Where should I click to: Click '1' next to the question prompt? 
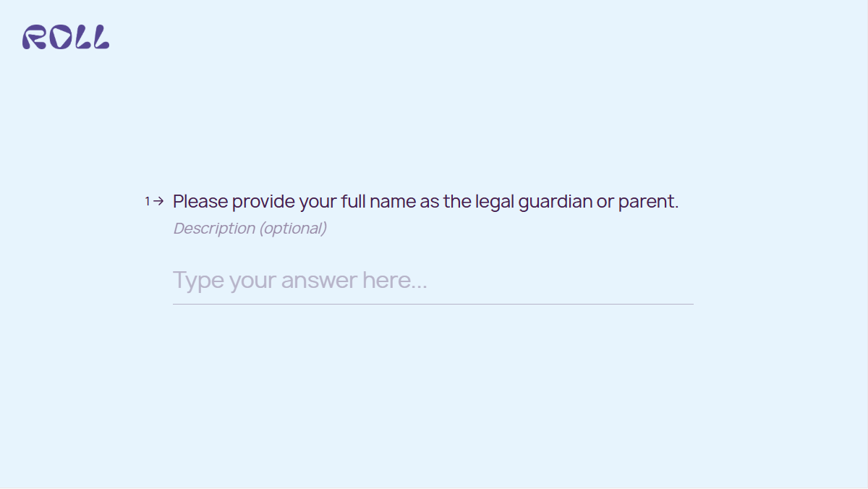pos(148,201)
